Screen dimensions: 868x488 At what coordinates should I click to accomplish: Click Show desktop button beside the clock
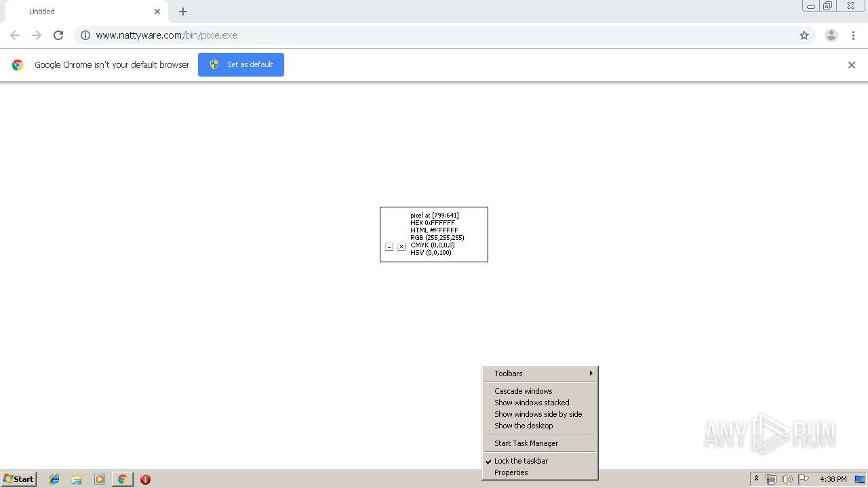click(860, 479)
